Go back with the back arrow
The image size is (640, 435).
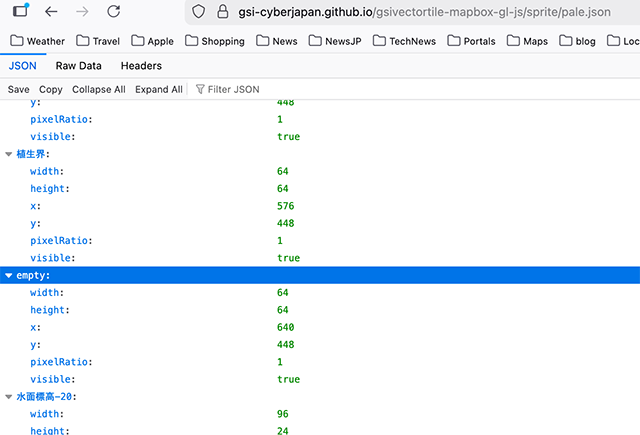(51, 11)
